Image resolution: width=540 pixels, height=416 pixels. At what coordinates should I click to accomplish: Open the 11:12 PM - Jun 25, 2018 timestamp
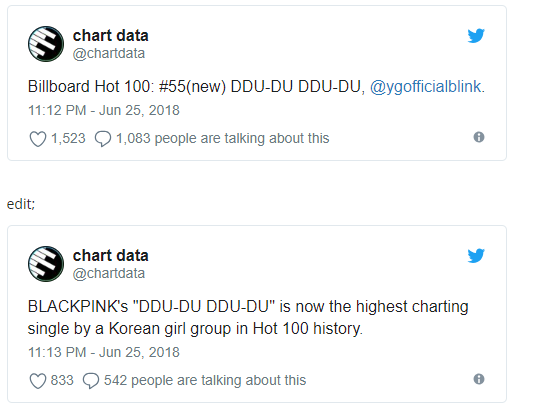pyautogui.click(x=104, y=111)
